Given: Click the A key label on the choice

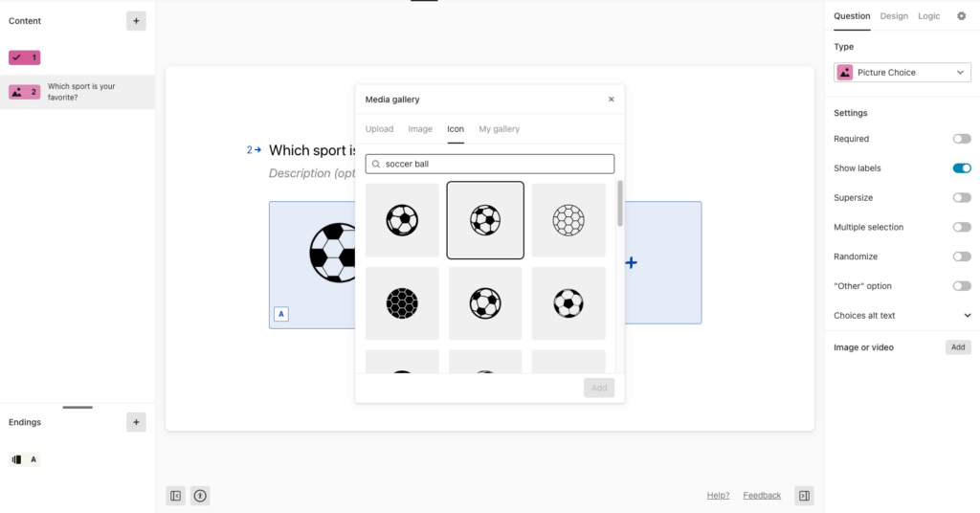Looking at the screenshot, I should [x=281, y=314].
